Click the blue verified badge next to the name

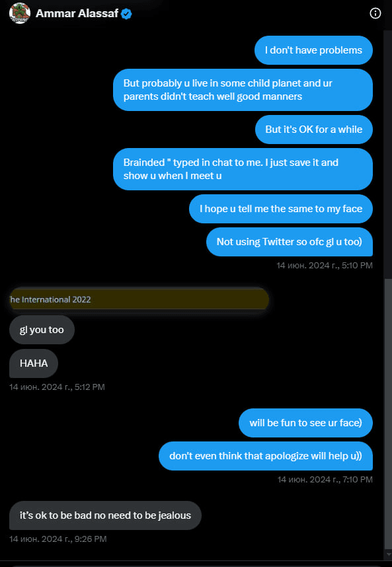tap(126, 13)
